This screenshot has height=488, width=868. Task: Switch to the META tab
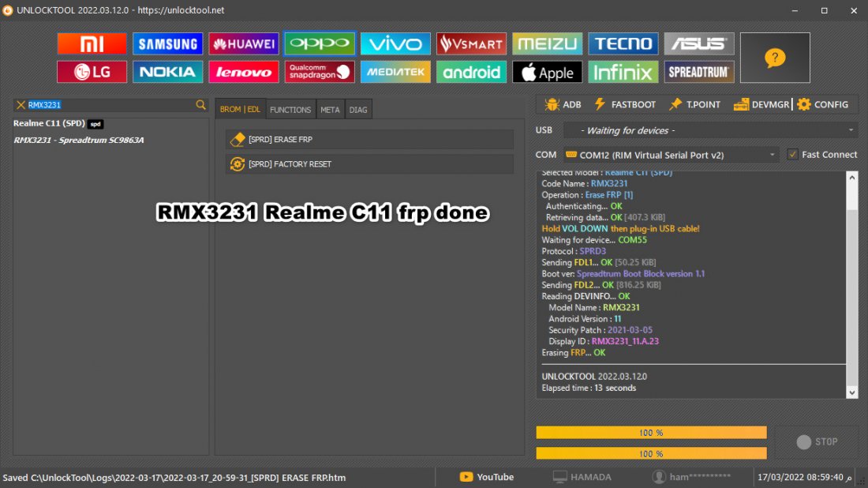tap(330, 110)
